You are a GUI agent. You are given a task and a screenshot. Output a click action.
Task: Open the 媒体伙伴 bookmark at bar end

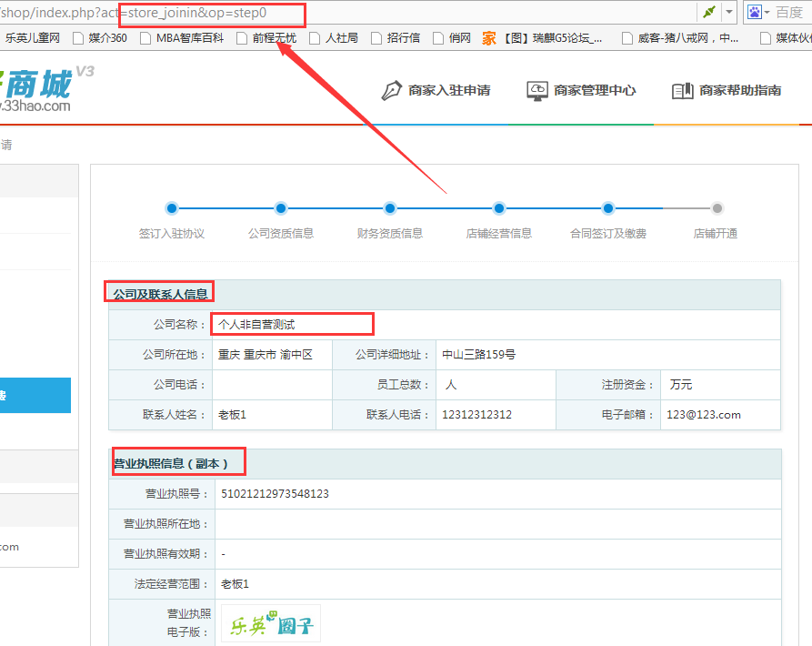click(786, 38)
